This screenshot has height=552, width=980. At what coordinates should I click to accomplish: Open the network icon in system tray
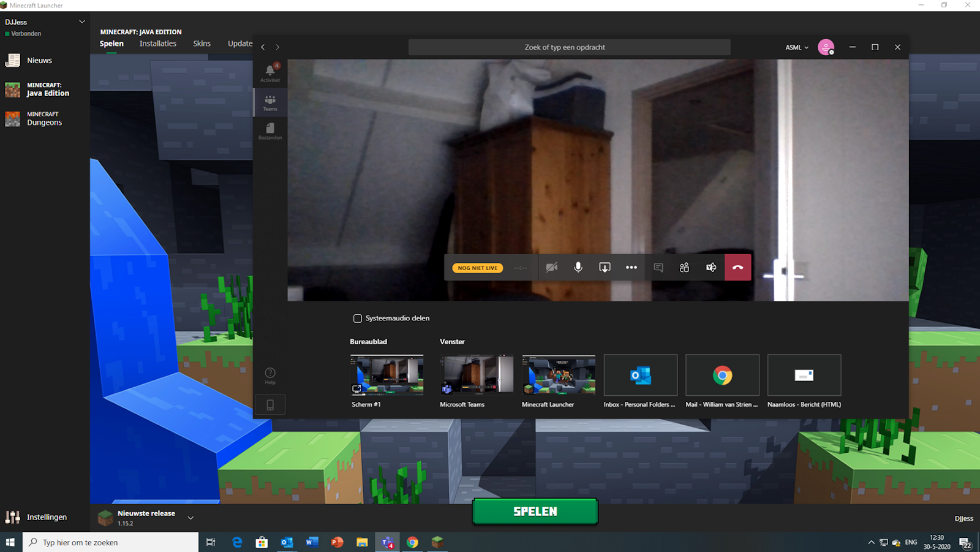pyautogui.click(x=883, y=542)
